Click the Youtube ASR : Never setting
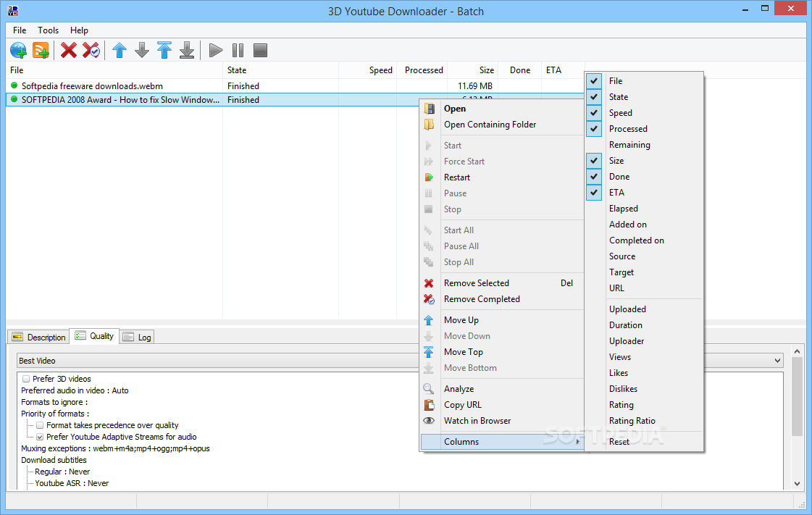 coord(72,483)
